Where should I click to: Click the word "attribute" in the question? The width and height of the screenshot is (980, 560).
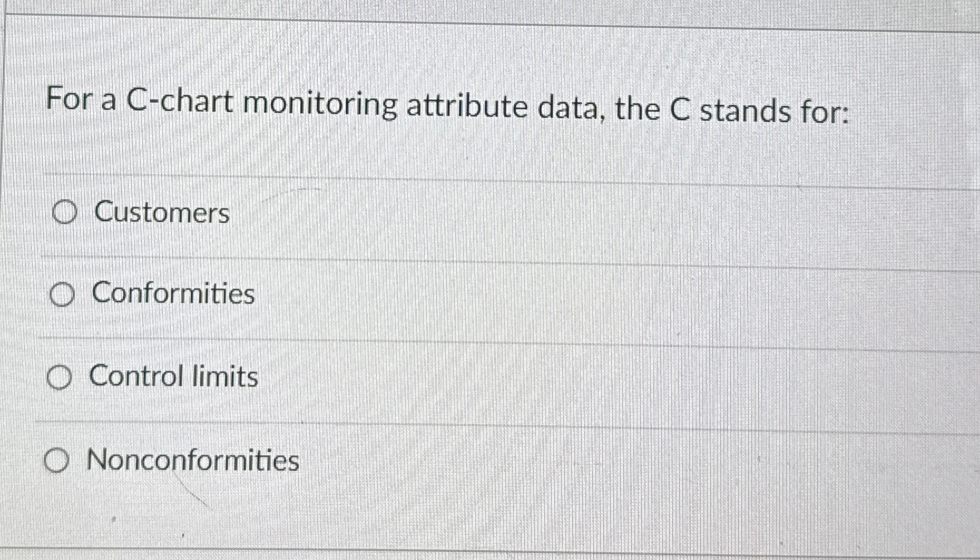(x=467, y=107)
